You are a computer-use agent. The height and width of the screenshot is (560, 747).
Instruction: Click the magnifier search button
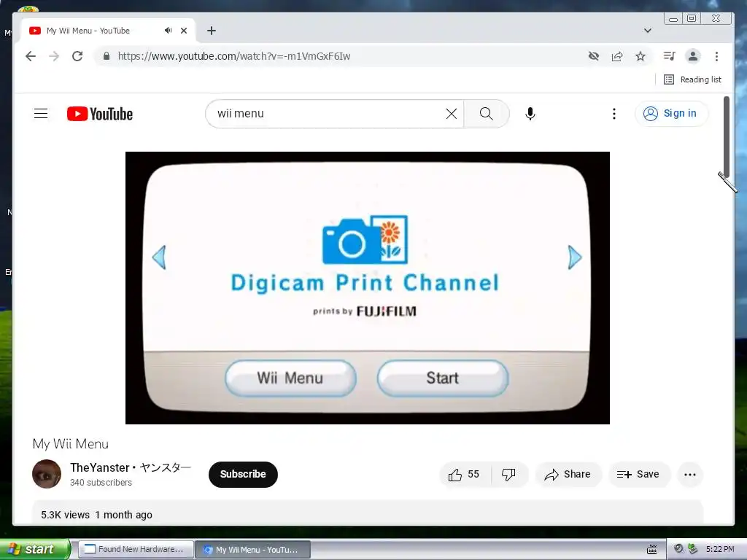(x=487, y=113)
